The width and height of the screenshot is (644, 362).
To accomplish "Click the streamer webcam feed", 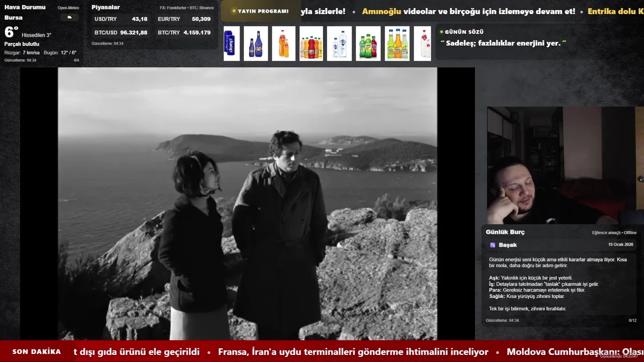I will [565, 165].
